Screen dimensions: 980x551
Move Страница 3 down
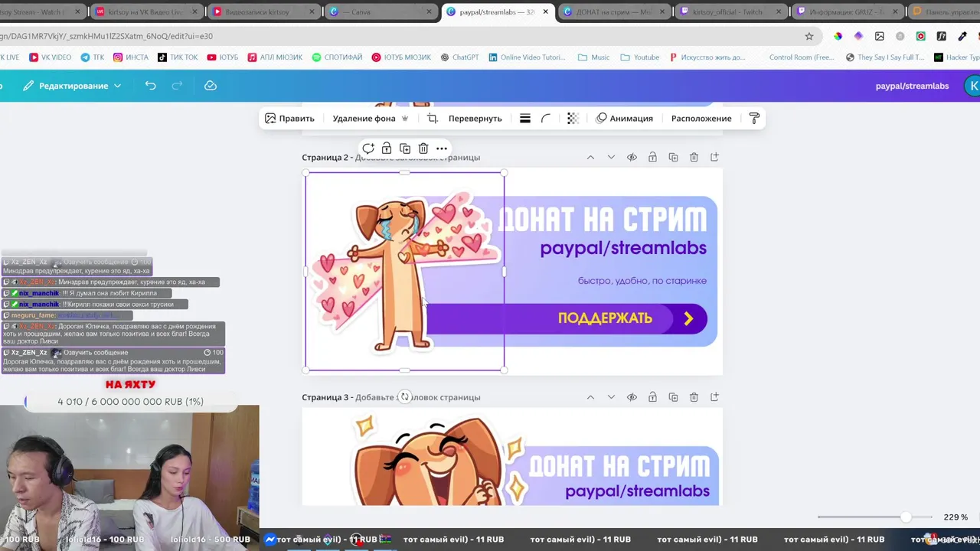pyautogui.click(x=611, y=397)
